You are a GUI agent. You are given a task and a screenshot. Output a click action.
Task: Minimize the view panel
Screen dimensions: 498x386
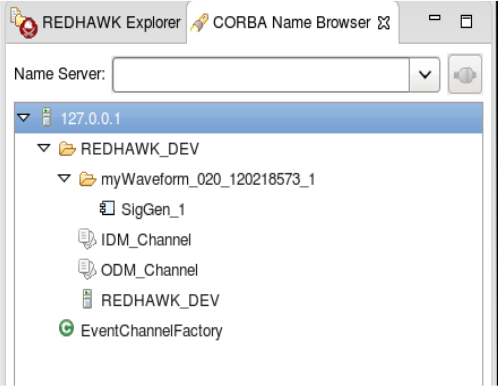click(x=434, y=18)
